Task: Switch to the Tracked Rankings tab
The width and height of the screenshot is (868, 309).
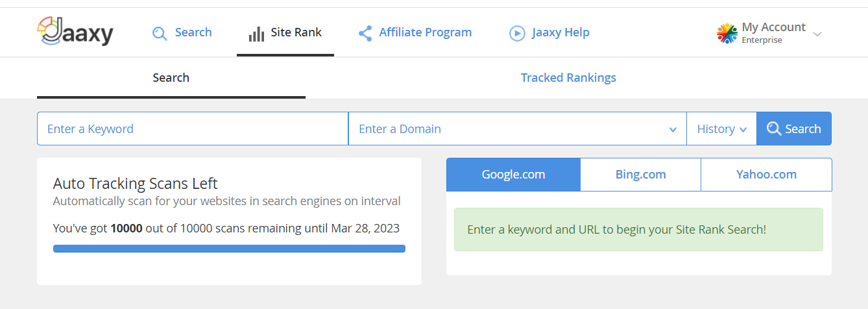Action: (x=568, y=78)
